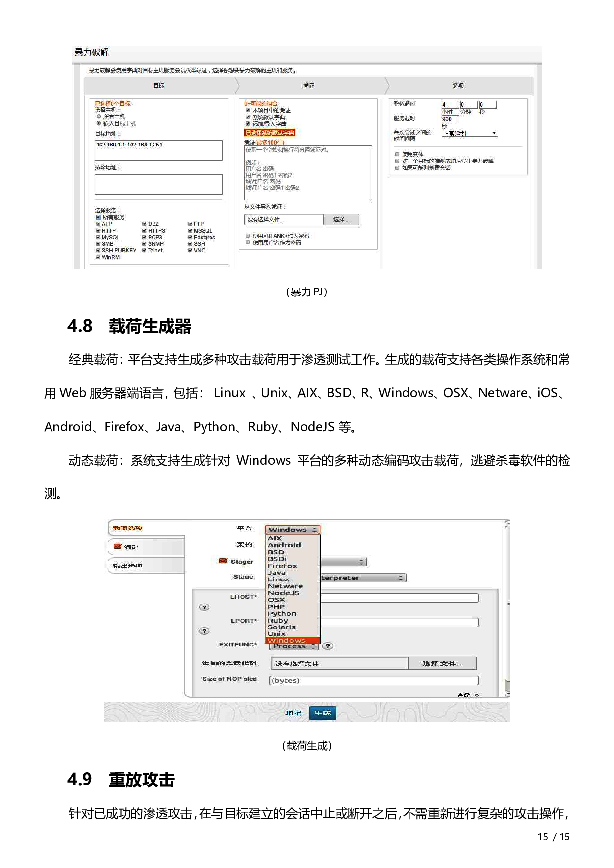Click the 目标地址 IP range input field
The width and height of the screenshot is (614, 868).
click(x=158, y=150)
